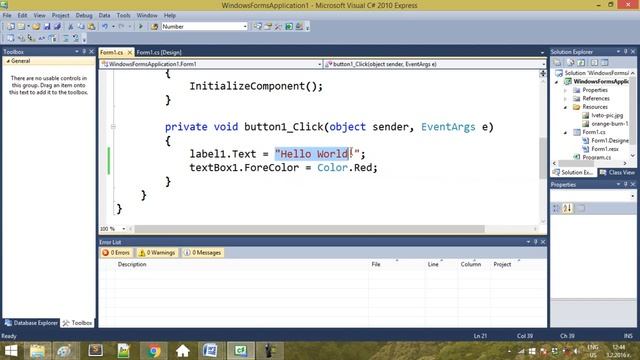Toggle the 0 Warnings filter button
This screenshot has height=360, width=640.
click(x=157, y=253)
